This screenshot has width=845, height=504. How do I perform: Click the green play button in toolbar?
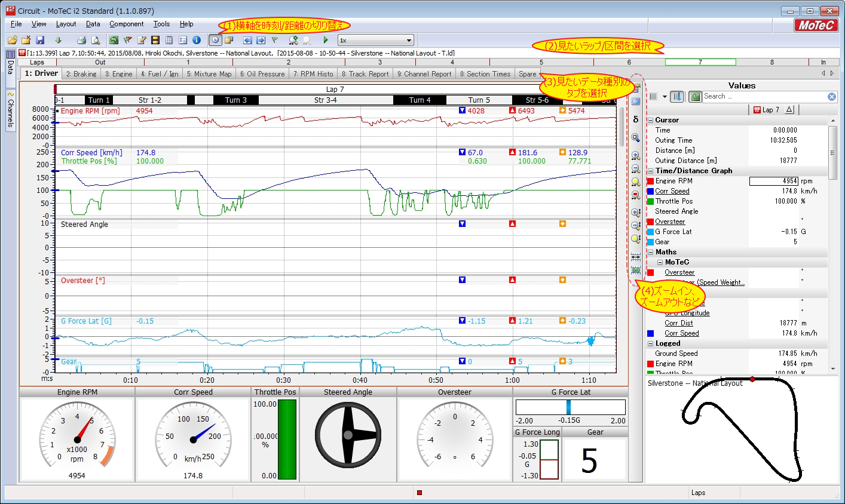[326, 40]
